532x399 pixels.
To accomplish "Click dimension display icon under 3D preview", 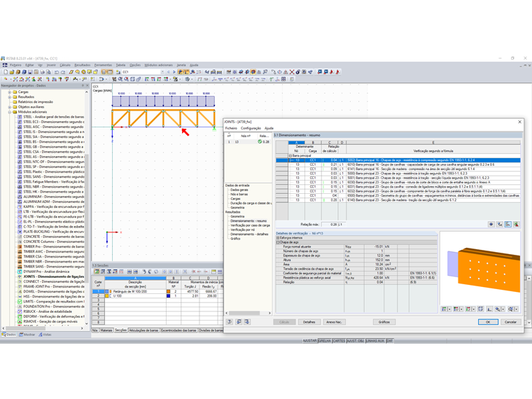I will click(x=489, y=309).
